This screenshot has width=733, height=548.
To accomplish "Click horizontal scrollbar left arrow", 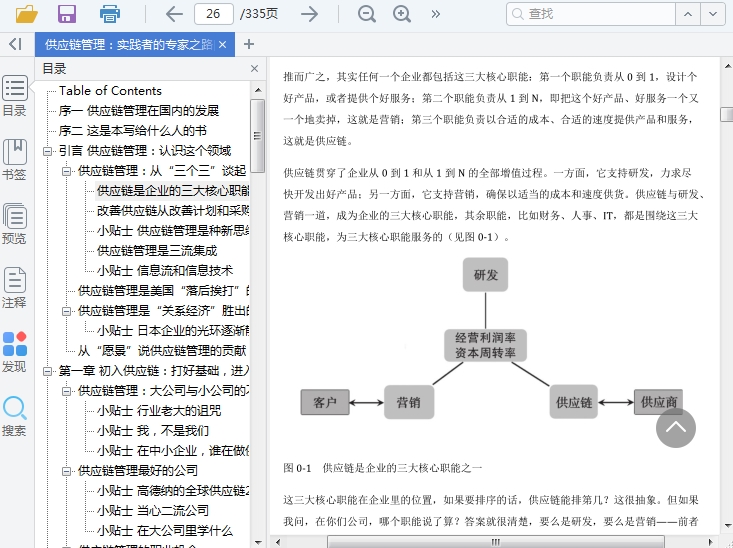I will (x=278, y=542).
